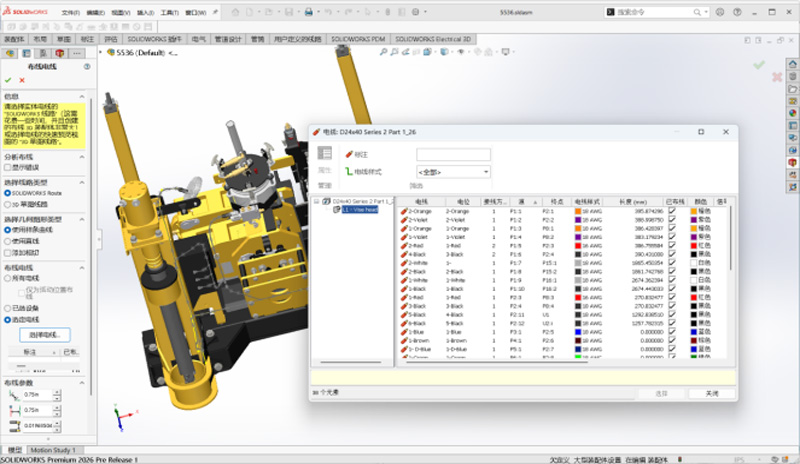Image resolution: width=800 pixels, height=464 pixels.
Task: Enable the 显示错误 checkbox
Action: 8,167
